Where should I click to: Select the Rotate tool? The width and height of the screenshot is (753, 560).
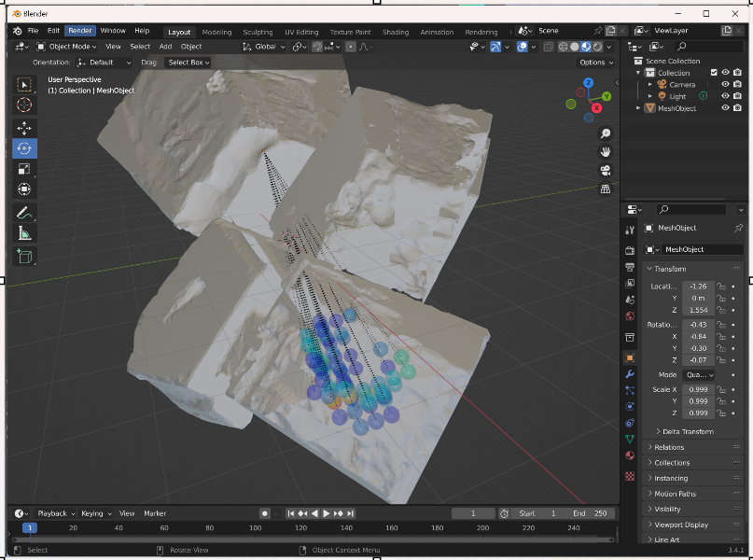[24, 148]
